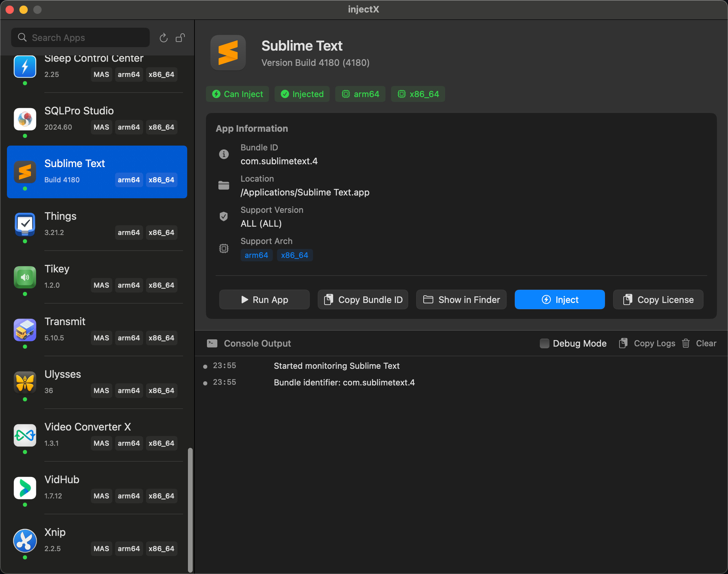Click the blue arm64 Support Arch tag
The width and height of the screenshot is (728, 574).
coord(257,255)
